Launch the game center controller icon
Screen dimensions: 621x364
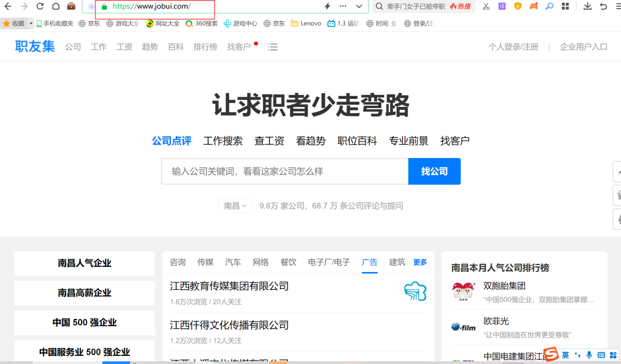(533, 6)
